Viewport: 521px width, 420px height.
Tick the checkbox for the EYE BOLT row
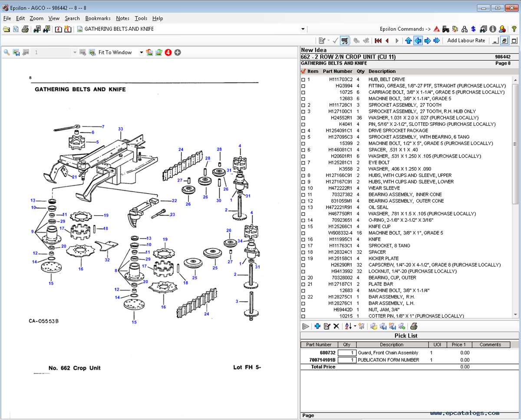(x=303, y=163)
